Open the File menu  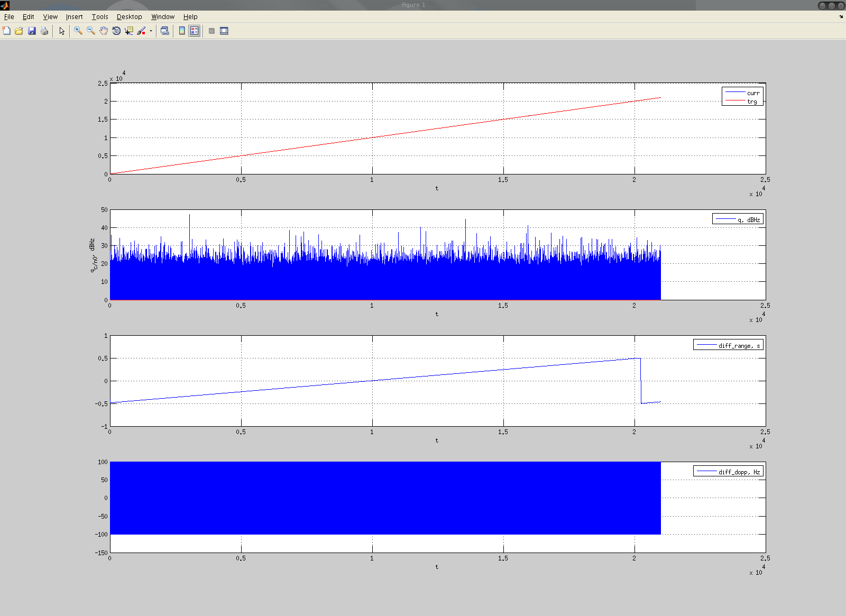9,17
